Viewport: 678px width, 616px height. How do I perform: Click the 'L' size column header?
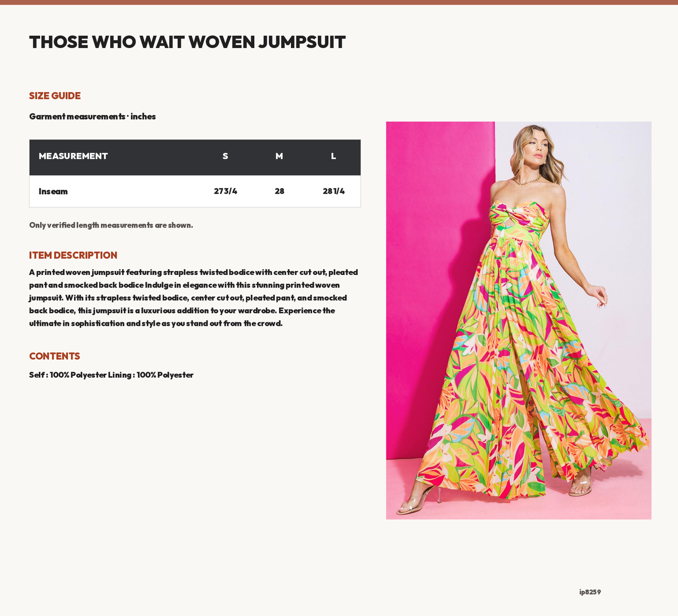point(333,156)
